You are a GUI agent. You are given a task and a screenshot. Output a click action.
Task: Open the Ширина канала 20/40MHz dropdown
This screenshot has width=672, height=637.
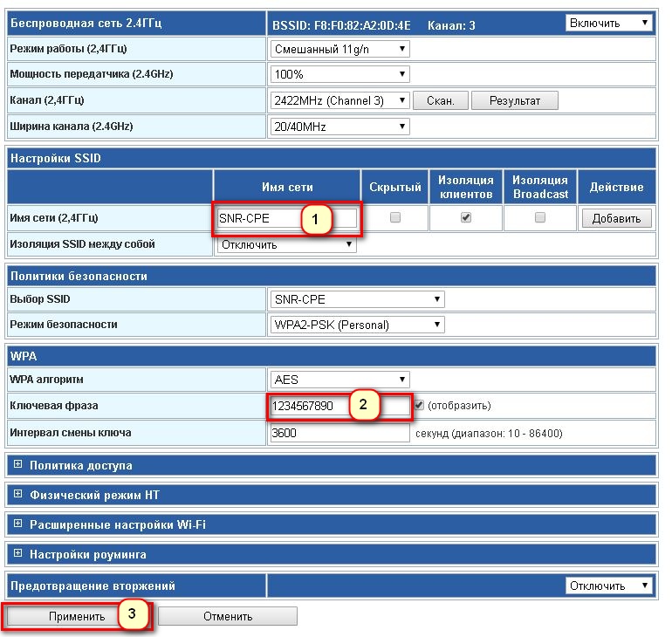[339, 127]
